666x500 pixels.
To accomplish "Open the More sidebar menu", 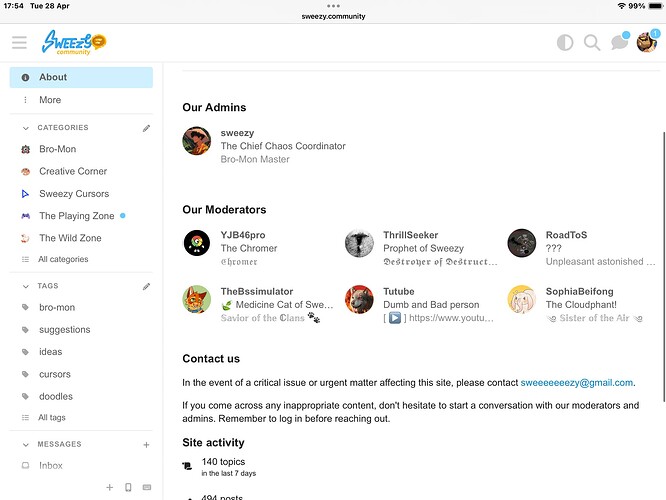I will (81, 100).
